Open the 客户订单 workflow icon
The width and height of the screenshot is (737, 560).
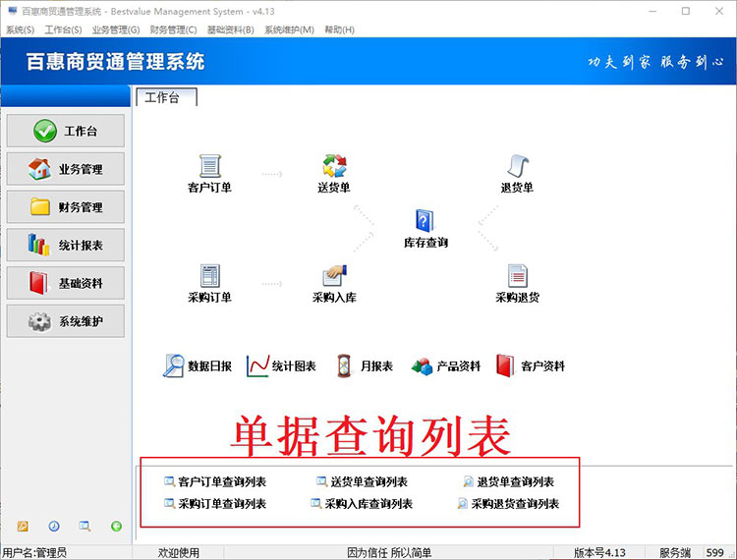(x=209, y=173)
